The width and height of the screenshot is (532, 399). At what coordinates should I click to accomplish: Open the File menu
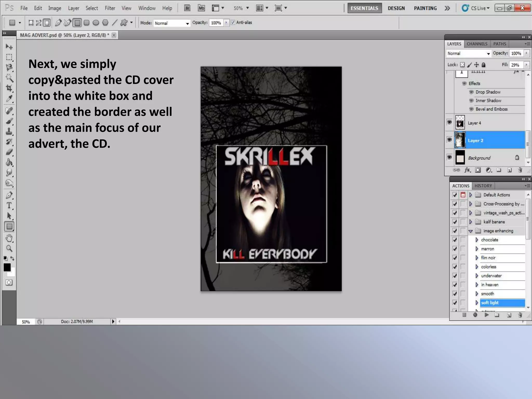[24, 8]
